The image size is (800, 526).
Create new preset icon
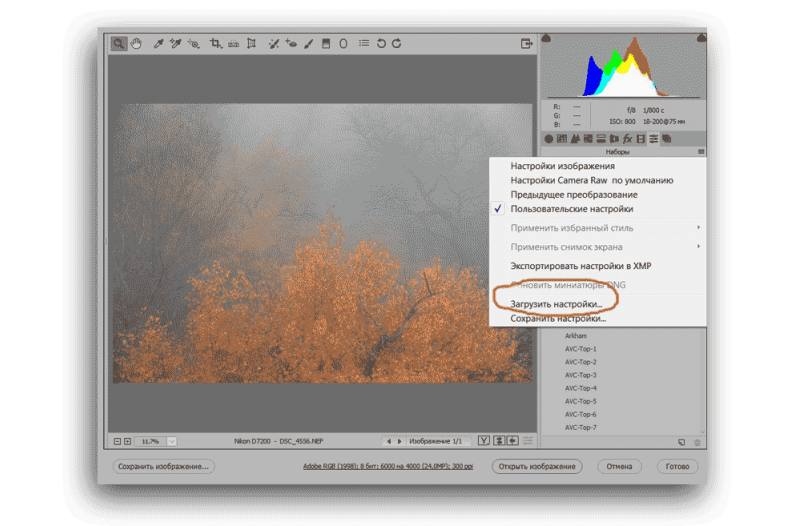point(682,442)
